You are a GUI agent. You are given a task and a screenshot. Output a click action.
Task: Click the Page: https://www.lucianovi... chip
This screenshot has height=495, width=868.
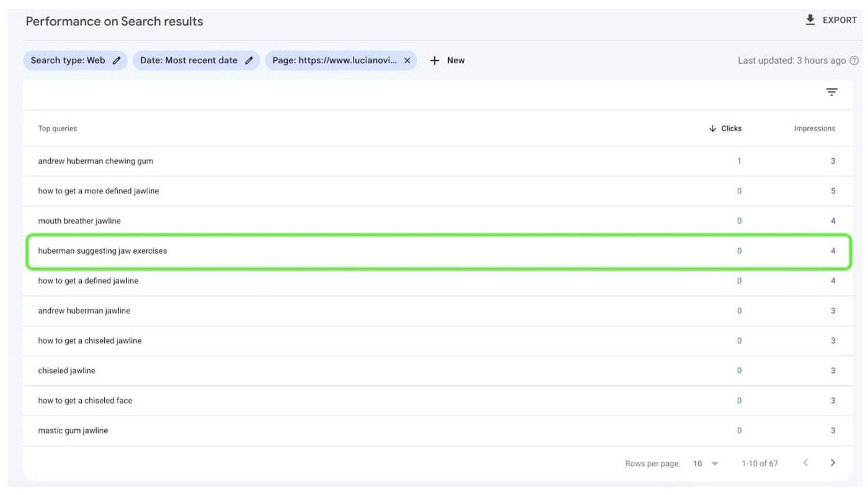(x=341, y=60)
